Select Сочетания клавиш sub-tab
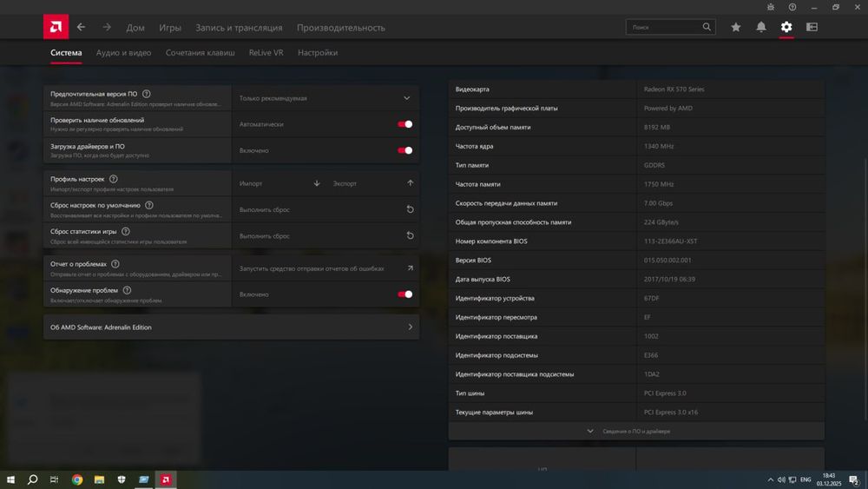Image resolution: width=868 pixels, height=489 pixels. tap(200, 53)
